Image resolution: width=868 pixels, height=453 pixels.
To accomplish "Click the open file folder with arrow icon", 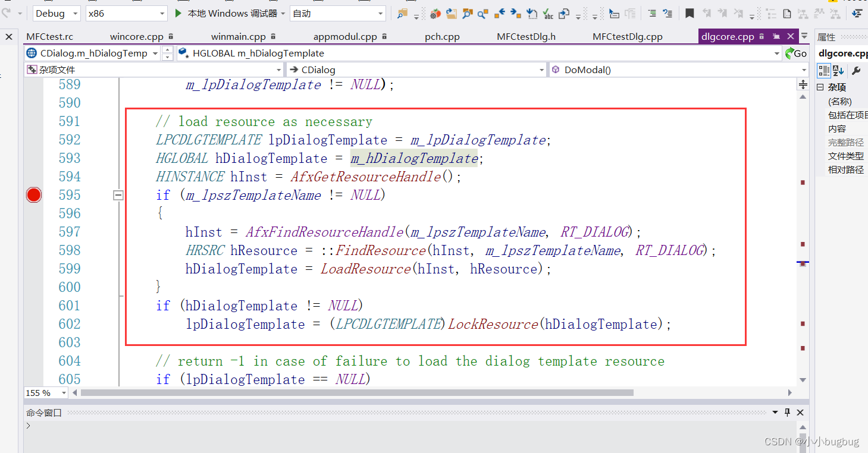I will (x=452, y=13).
